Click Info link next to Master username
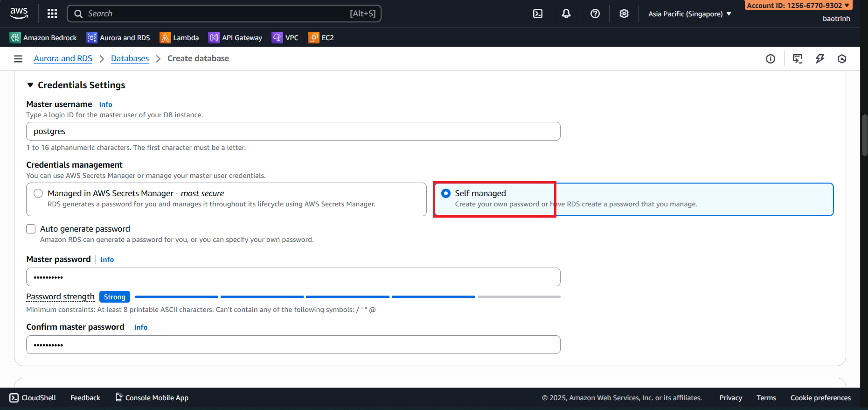The image size is (868, 410). 105,105
